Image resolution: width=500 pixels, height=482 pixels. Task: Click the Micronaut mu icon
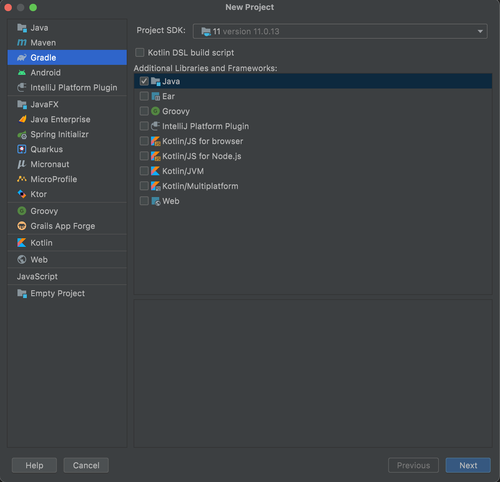[x=21, y=164]
